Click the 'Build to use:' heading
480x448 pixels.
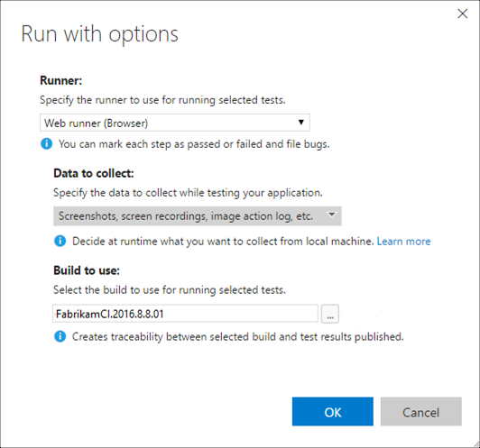point(87,270)
